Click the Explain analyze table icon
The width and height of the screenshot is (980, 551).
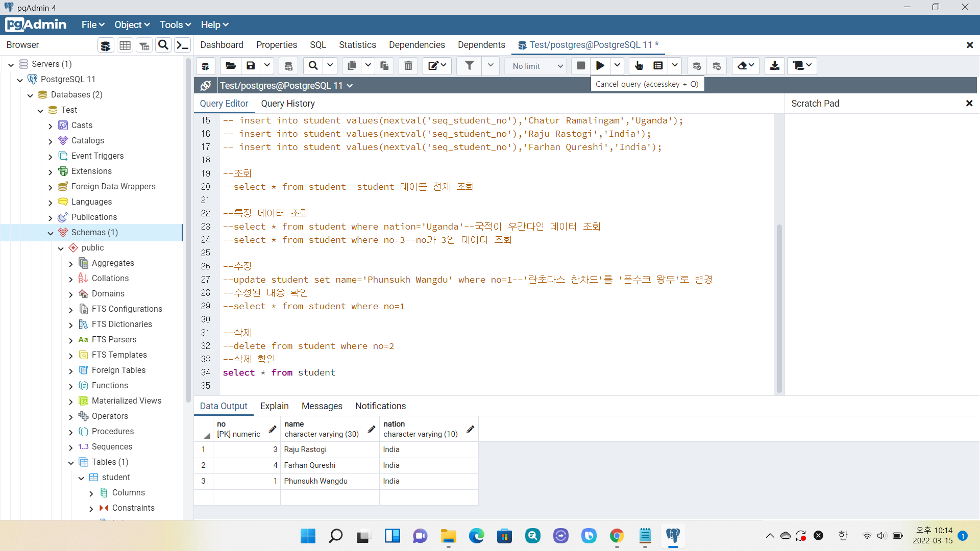658,66
